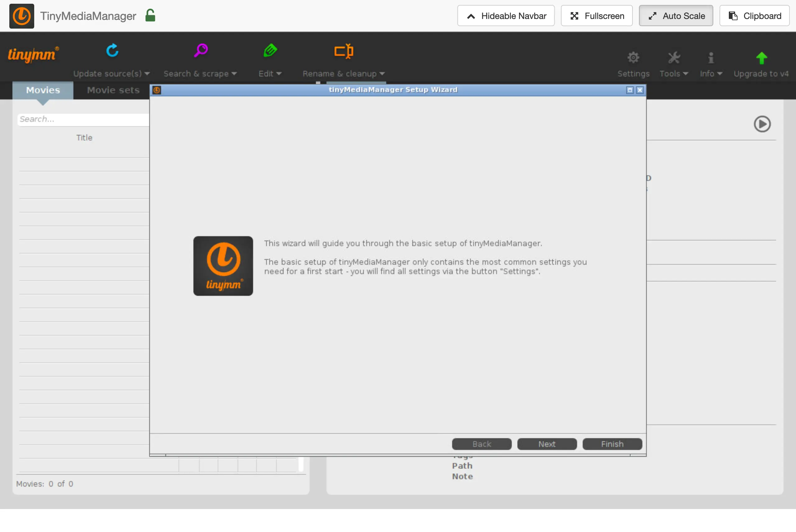Click the Note label in details panel
The width and height of the screenshot is (796, 532).
[462, 476]
